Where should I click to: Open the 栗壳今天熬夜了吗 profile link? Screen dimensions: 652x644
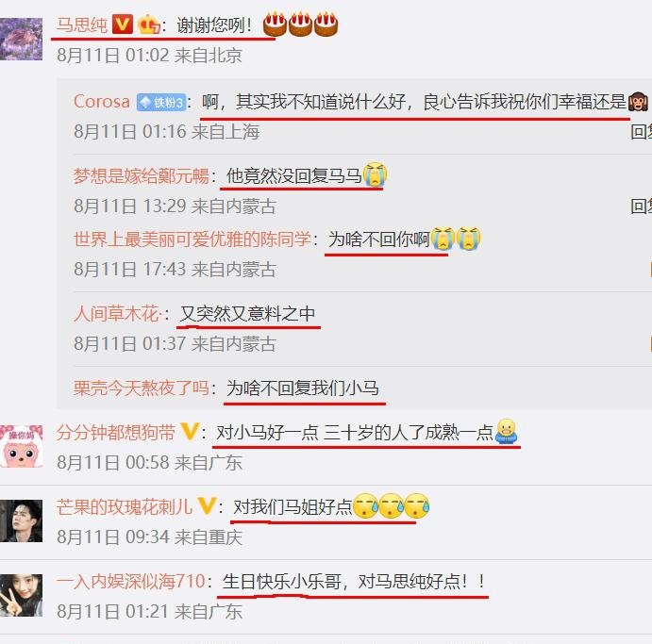pos(142,388)
